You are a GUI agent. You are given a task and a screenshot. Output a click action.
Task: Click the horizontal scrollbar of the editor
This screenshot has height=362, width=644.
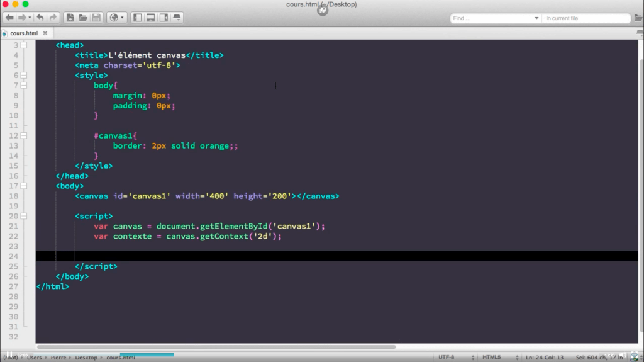(216, 347)
